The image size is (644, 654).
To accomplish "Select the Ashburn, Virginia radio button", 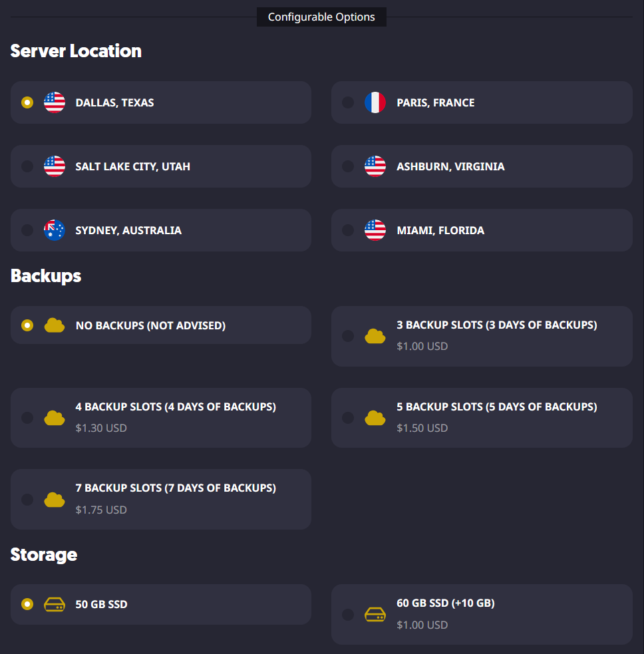I will 348,166.
